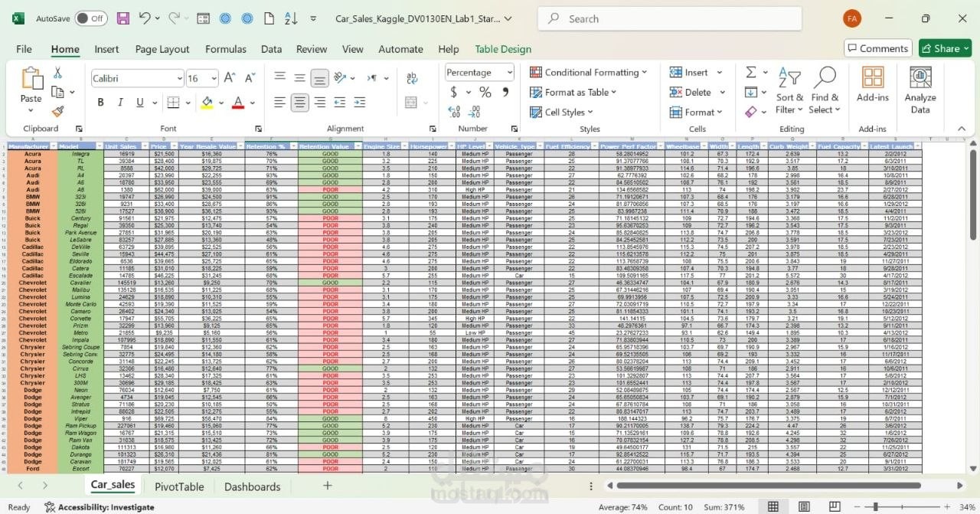Open the Table Design tab

click(503, 49)
